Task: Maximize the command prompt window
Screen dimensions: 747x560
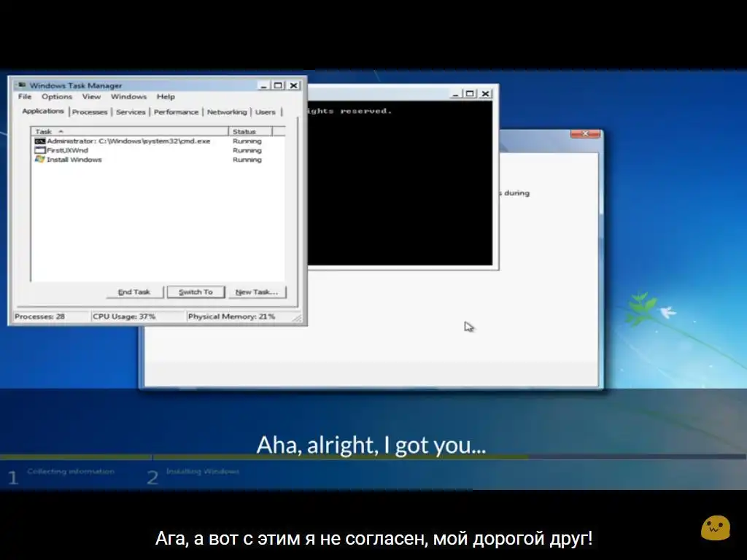Action: [470, 94]
